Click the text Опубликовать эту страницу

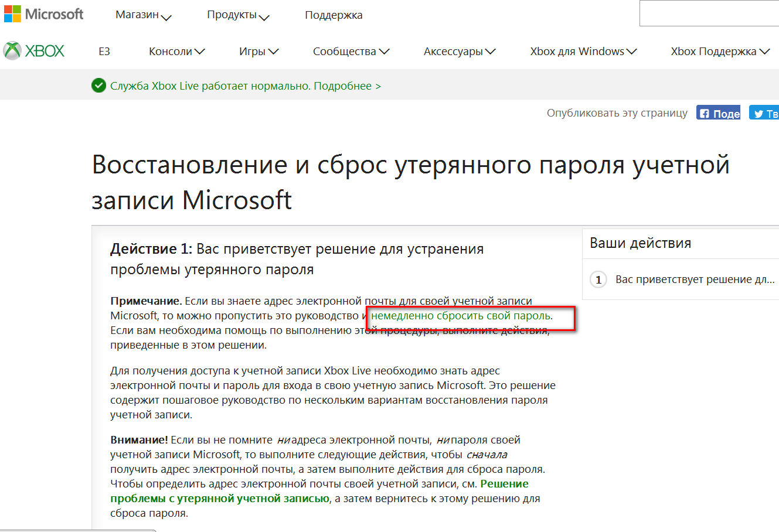pos(617,113)
